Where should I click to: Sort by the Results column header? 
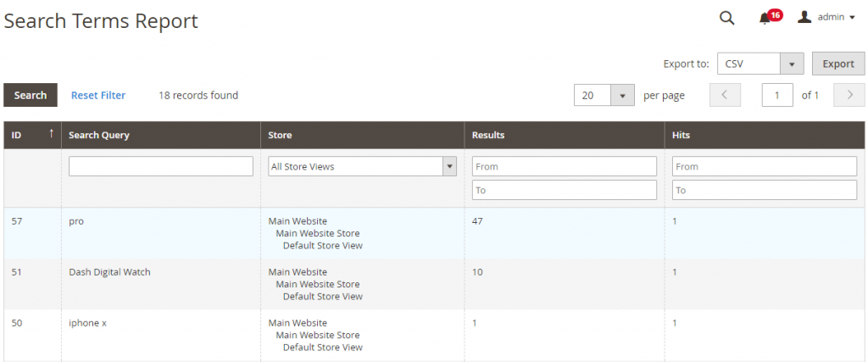(565, 135)
